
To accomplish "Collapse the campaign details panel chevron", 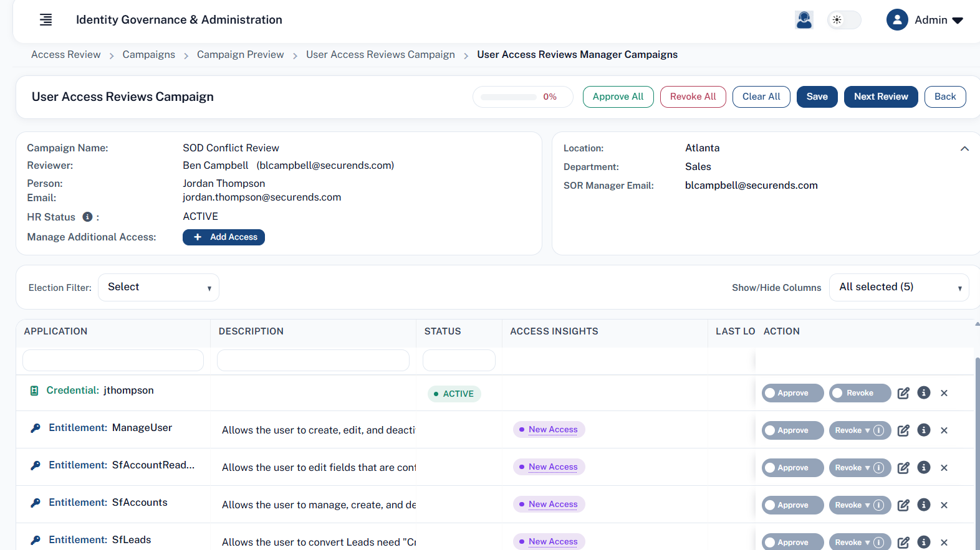I will click(964, 148).
